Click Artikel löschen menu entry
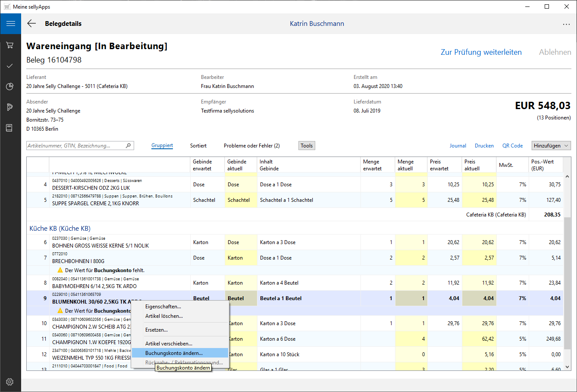Viewport: 577px width, 392px height. pyautogui.click(x=164, y=316)
